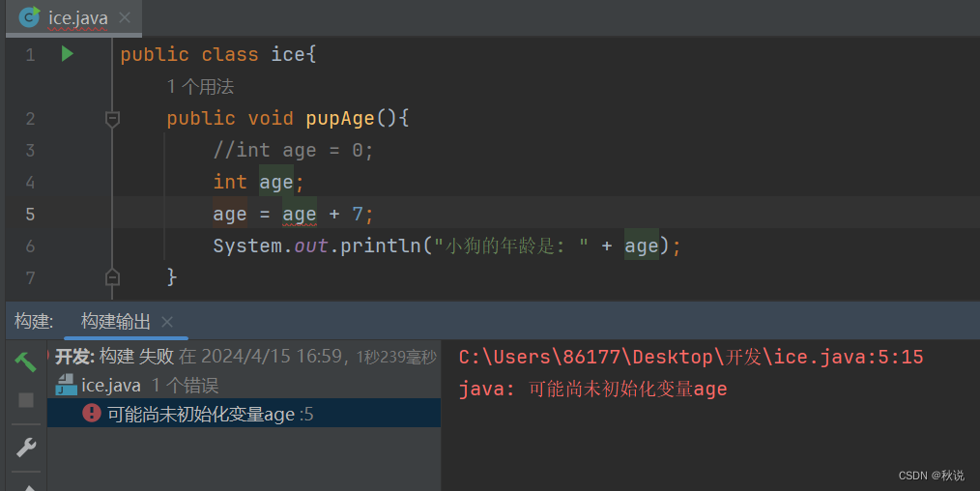Image resolution: width=980 pixels, height=491 pixels.
Task: Open build settings wrench icon
Action: [26, 448]
